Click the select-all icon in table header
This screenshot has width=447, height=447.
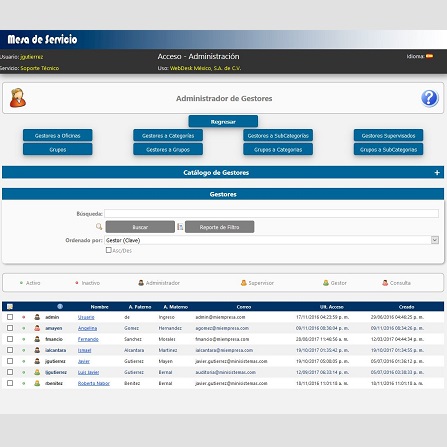tap(10, 307)
